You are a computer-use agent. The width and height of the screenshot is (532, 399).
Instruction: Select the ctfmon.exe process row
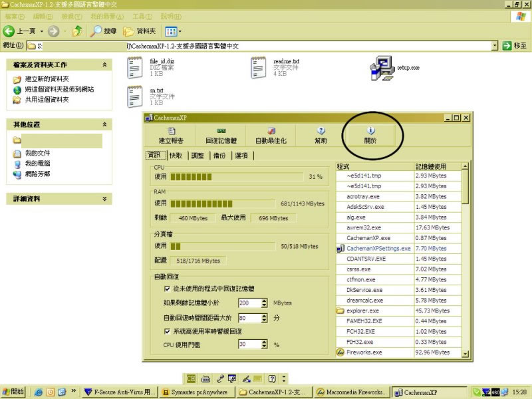[x=398, y=280]
